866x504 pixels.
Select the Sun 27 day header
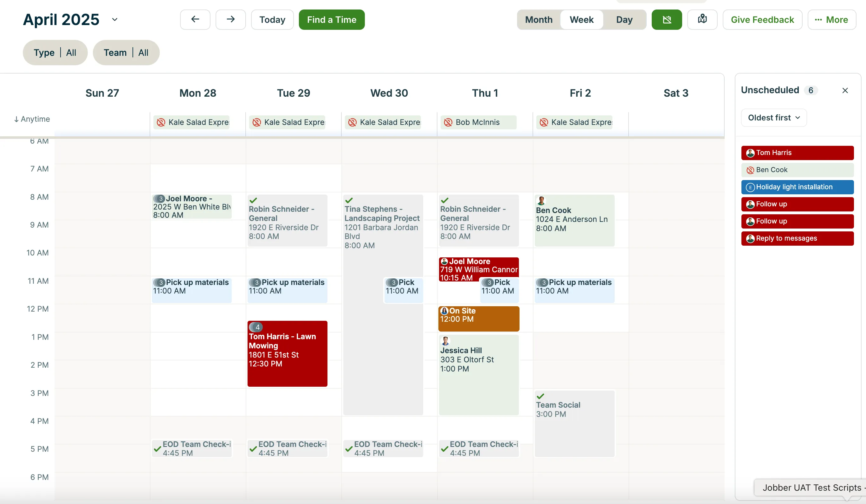coord(102,93)
